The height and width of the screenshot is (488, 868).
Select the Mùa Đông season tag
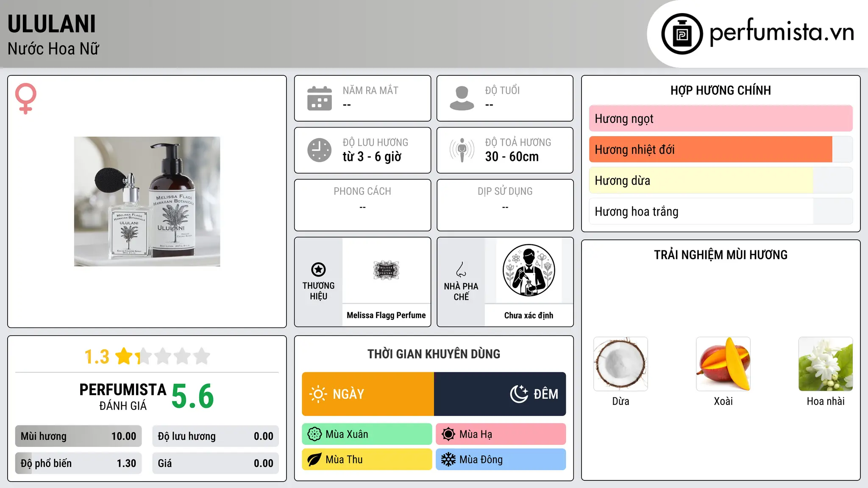501,460
